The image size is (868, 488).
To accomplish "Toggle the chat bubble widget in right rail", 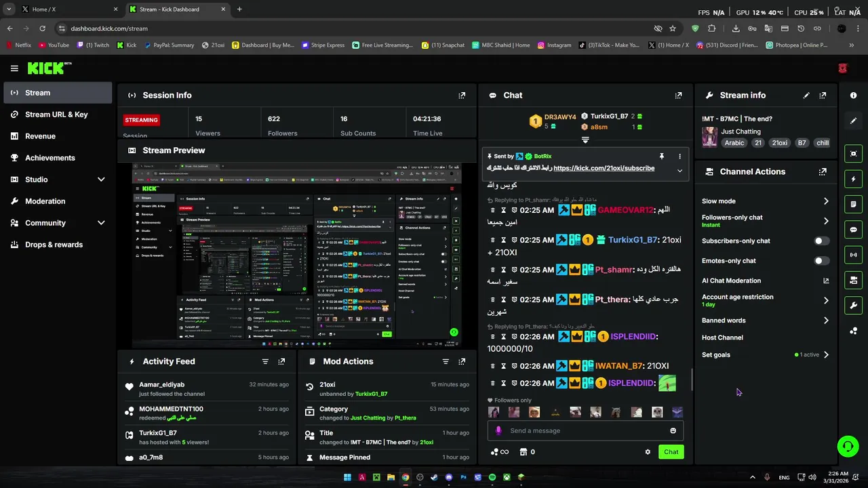I will click(853, 230).
